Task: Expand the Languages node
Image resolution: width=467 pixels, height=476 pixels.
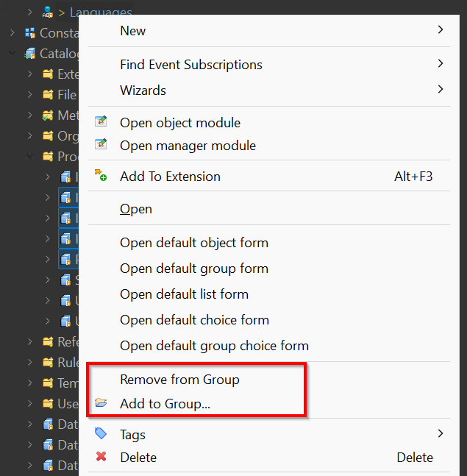Action: pos(29,13)
